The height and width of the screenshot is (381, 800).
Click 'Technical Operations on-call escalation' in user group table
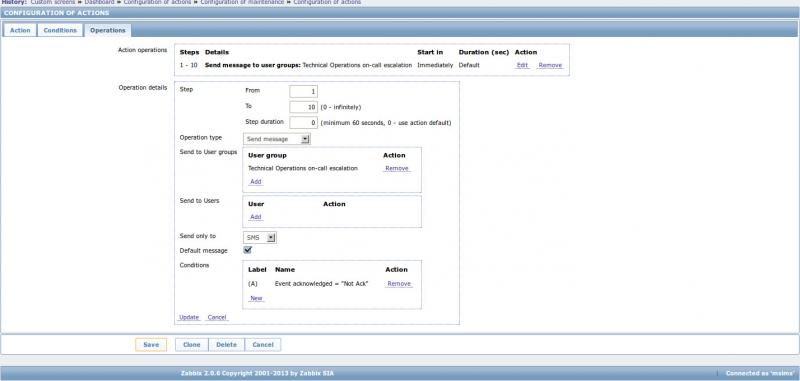[x=303, y=168]
